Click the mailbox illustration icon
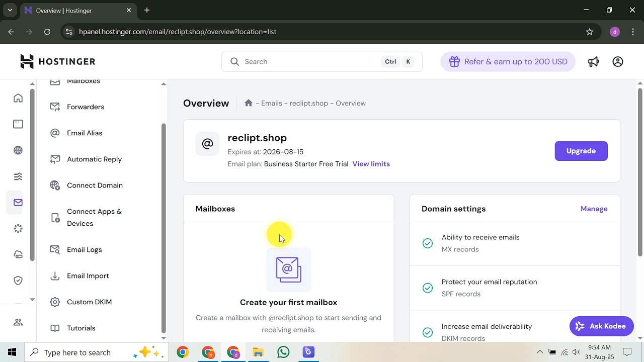 tap(289, 269)
